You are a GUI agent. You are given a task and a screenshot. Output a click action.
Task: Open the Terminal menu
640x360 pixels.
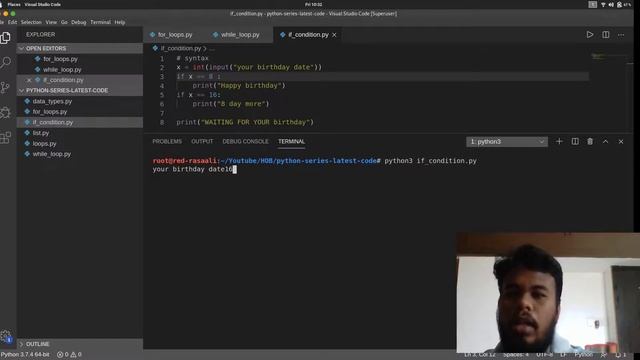click(x=100, y=22)
